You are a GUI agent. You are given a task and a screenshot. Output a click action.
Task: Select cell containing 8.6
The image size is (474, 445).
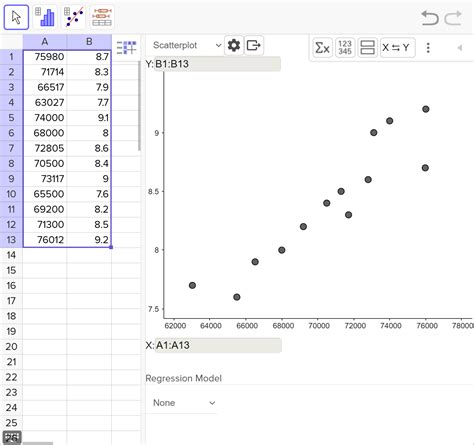pyautogui.click(x=89, y=148)
